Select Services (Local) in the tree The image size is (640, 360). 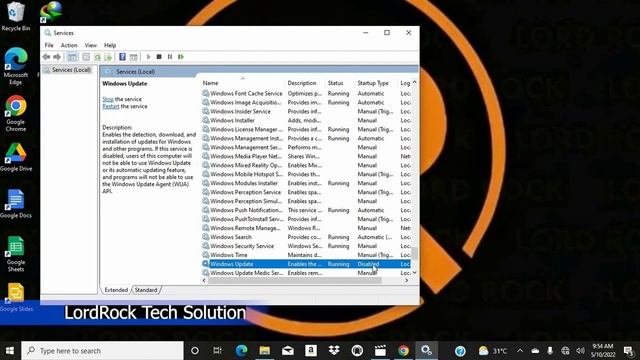coord(71,70)
